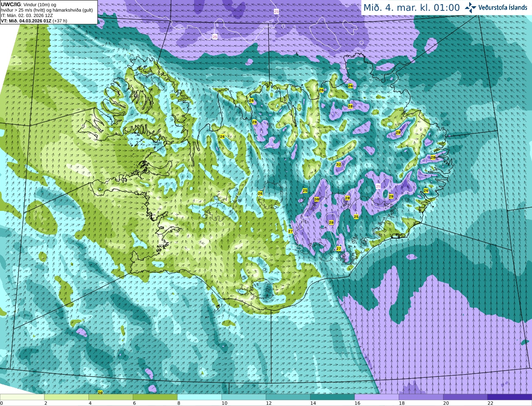The height and width of the screenshot is (406, 532).
Task: Click the UWC/IG Vindur (10m) title line
Action: pyautogui.click(x=28, y=4)
